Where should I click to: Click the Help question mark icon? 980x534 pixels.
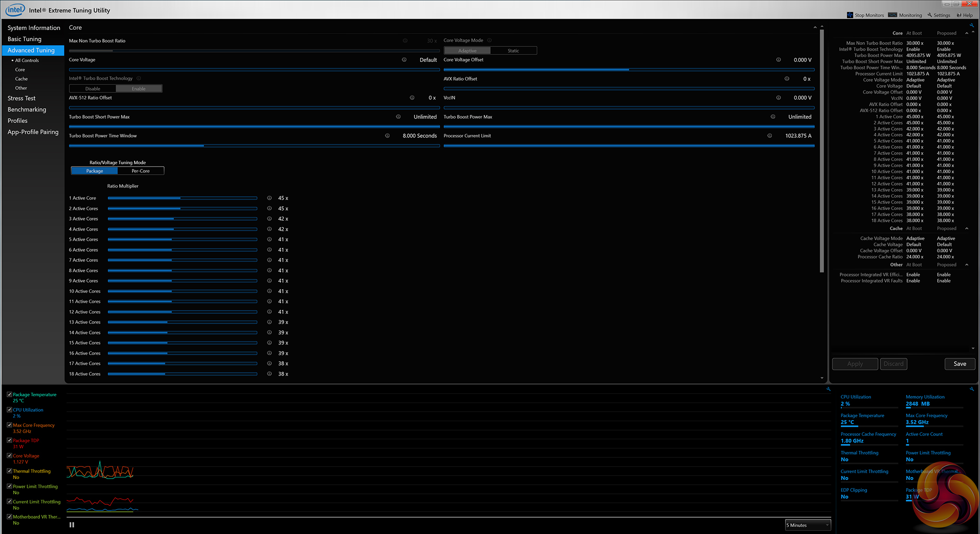[959, 15]
